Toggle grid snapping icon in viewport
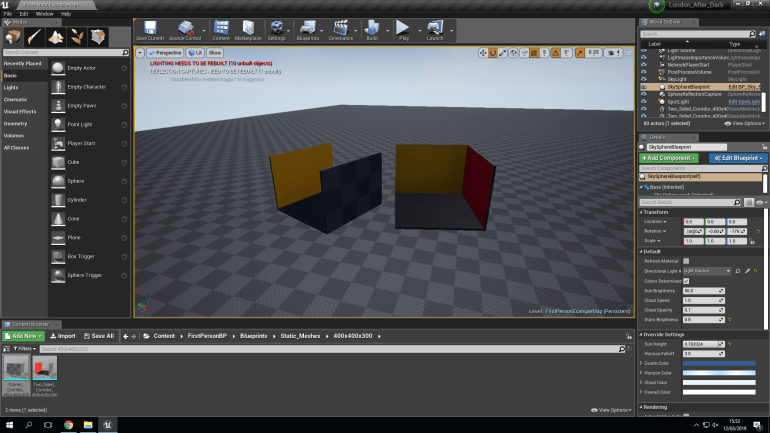Viewport: 770px width, 433px height. pyautogui.click(x=534, y=53)
